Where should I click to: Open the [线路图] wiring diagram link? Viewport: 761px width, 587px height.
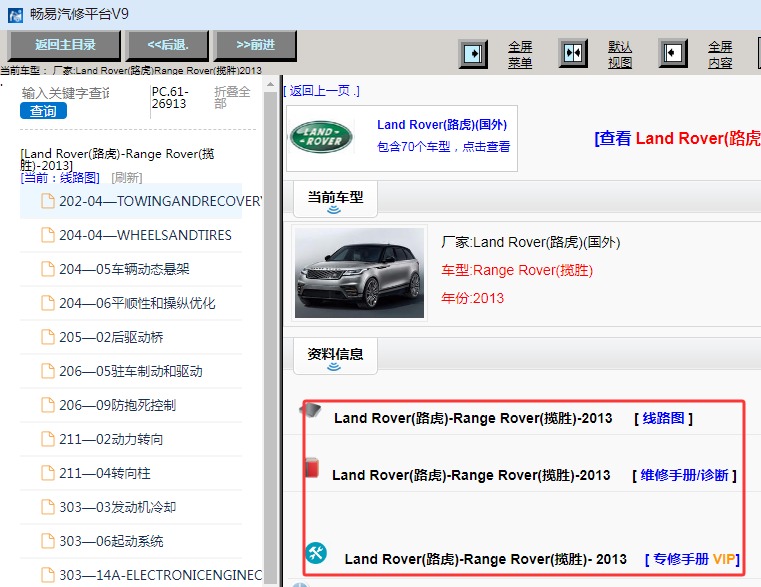tap(663, 418)
